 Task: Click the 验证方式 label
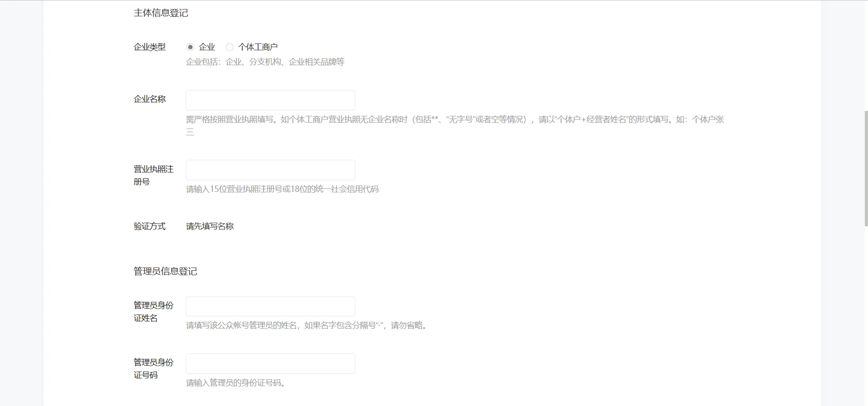(150, 226)
